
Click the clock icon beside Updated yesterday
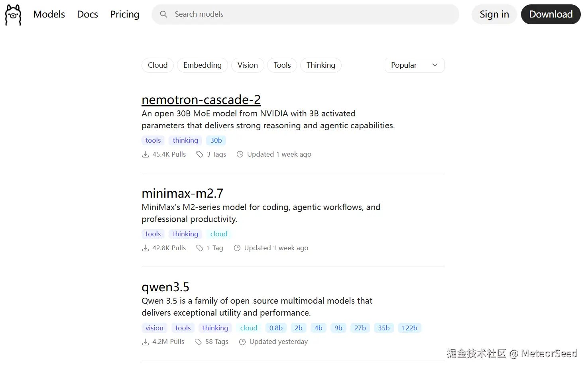tap(242, 342)
